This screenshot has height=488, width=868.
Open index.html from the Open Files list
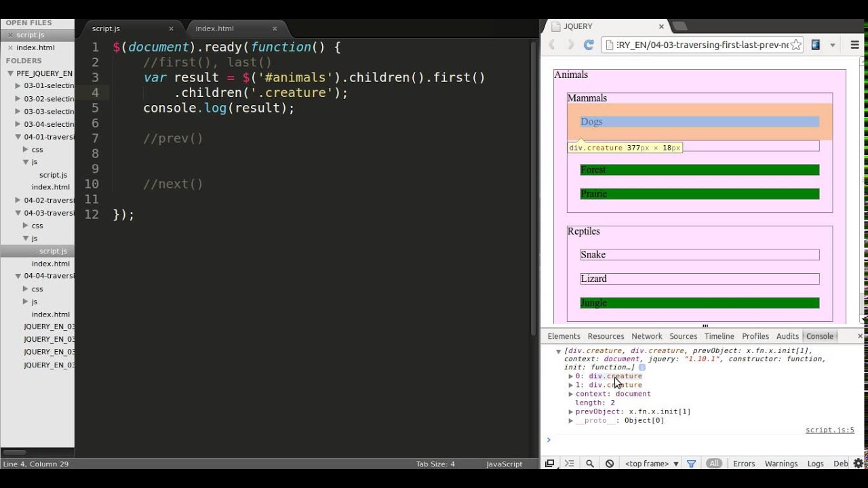(35, 47)
